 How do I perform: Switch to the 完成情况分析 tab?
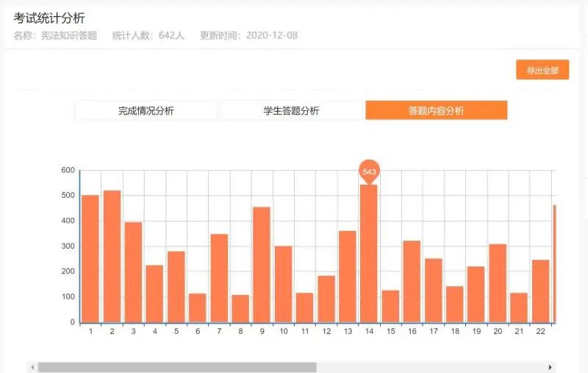pos(146,110)
